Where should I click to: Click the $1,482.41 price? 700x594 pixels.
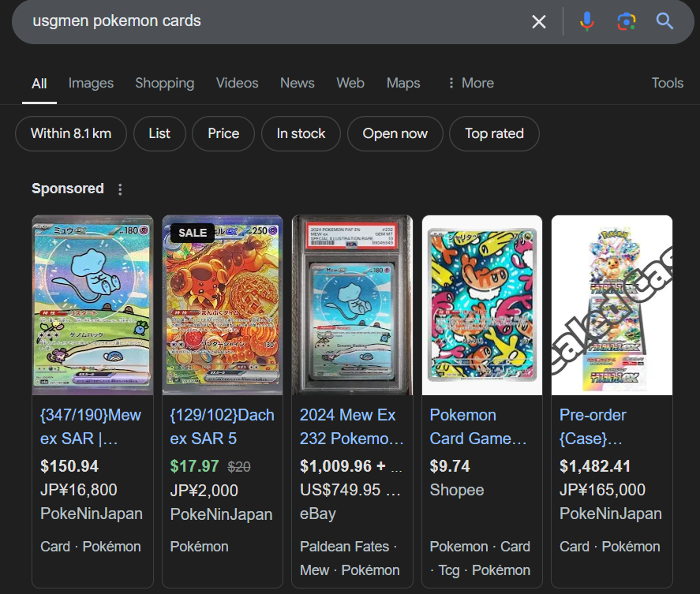point(595,466)
